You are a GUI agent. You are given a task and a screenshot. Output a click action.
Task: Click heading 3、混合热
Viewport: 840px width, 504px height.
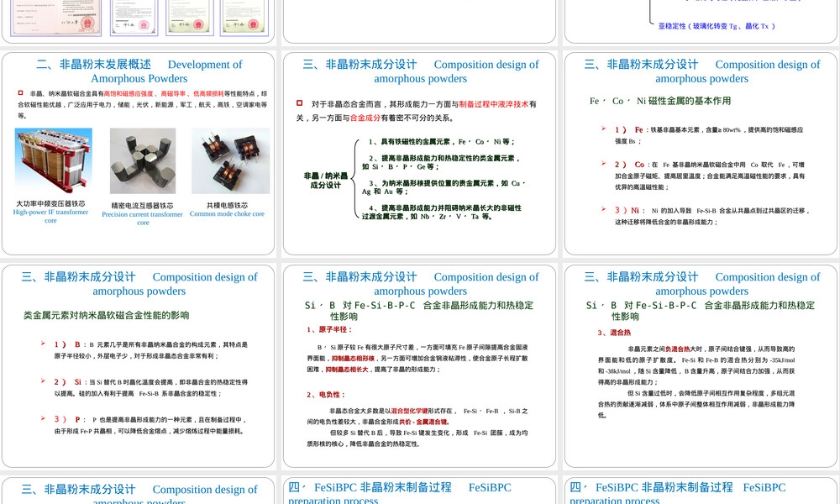point(614,333)
